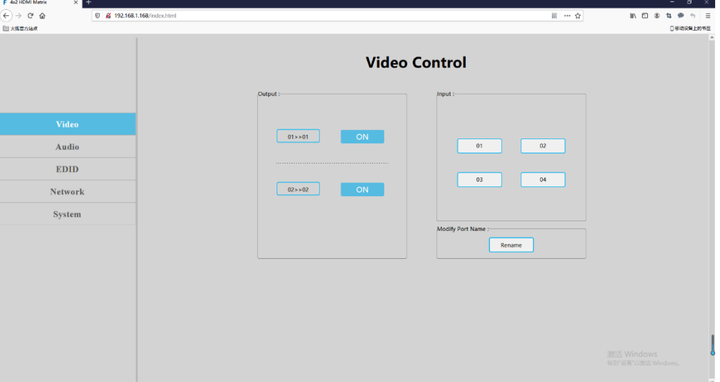Viewport: 720px width, 382px height.
Task: Click the Input group label
Action: pyautogui.click(x=445, y=94)
